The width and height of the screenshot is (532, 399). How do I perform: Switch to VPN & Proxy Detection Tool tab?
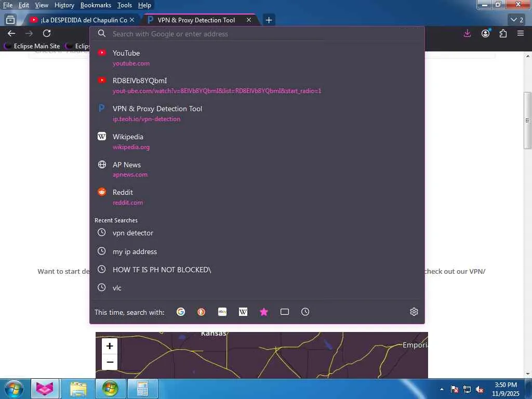(x=199, y=20)
